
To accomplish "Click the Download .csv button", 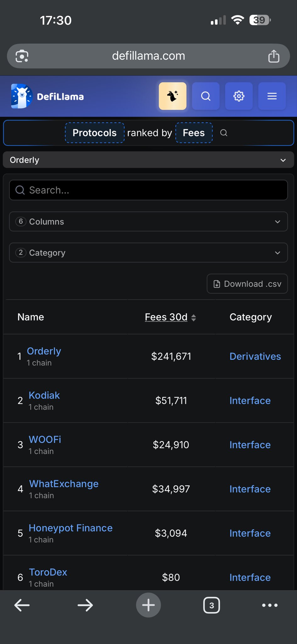I will 247,284.
